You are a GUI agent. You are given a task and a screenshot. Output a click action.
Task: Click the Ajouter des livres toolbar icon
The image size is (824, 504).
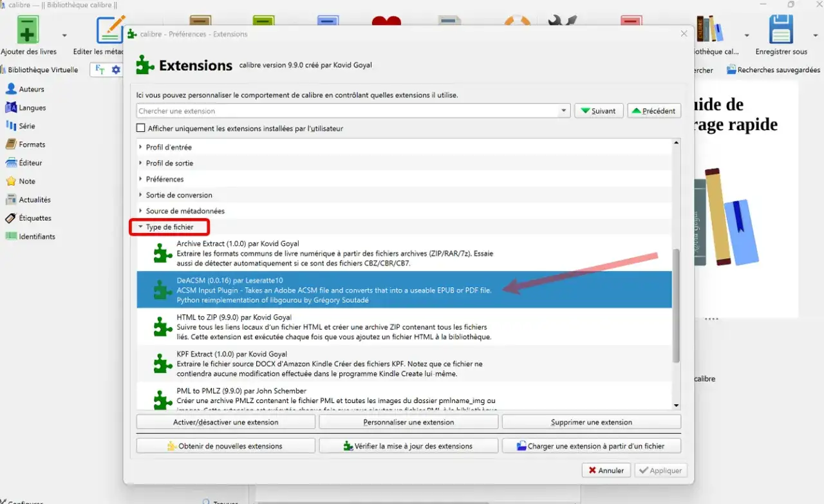28,30
